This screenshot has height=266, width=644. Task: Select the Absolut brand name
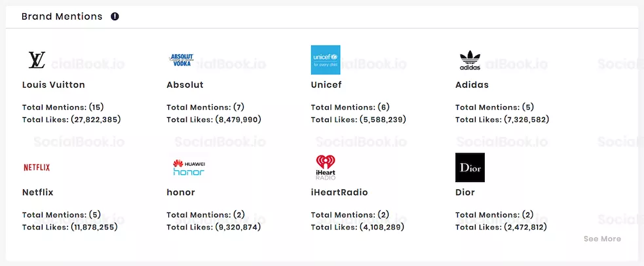click(x=185, y=85)
